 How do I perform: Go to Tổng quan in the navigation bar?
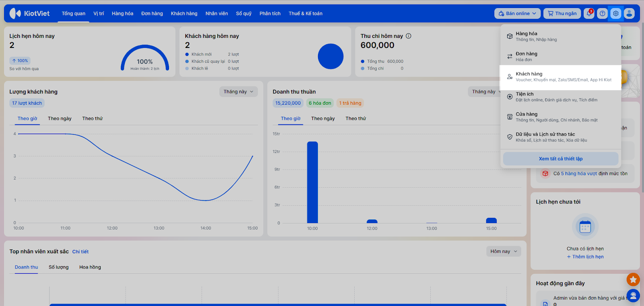coord(74,13)
